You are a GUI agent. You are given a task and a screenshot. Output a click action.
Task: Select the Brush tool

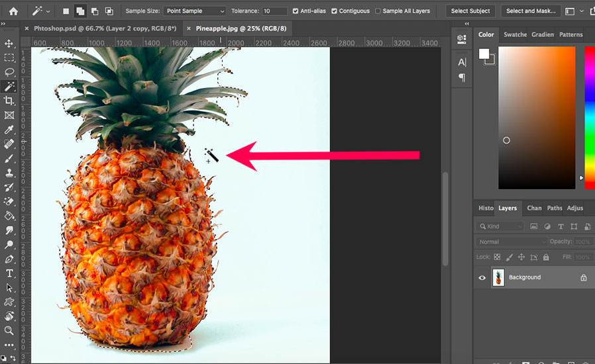click(9, 158)
